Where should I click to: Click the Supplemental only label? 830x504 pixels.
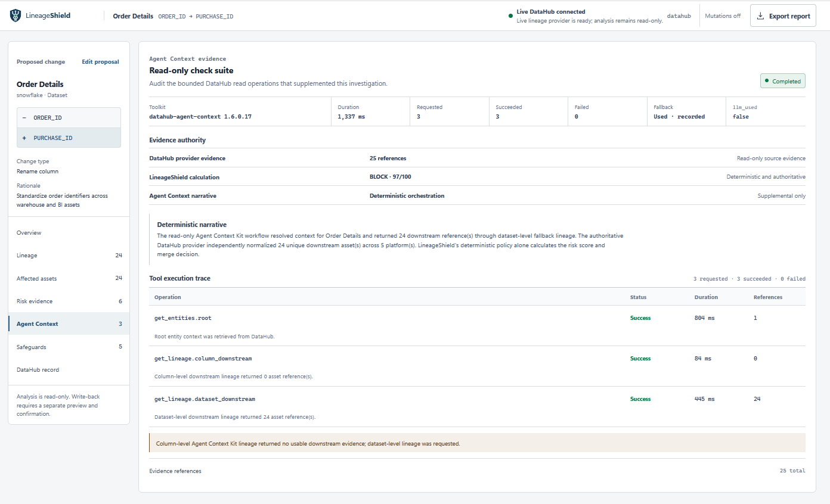(782, 195)
